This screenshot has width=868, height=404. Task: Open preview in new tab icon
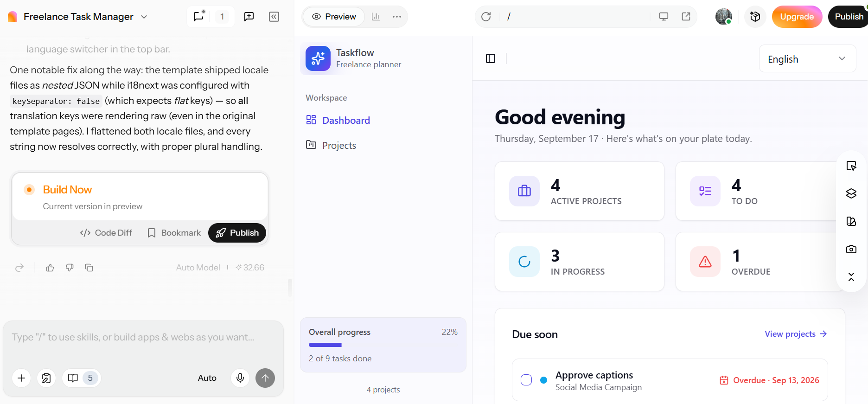click(686, 17)
